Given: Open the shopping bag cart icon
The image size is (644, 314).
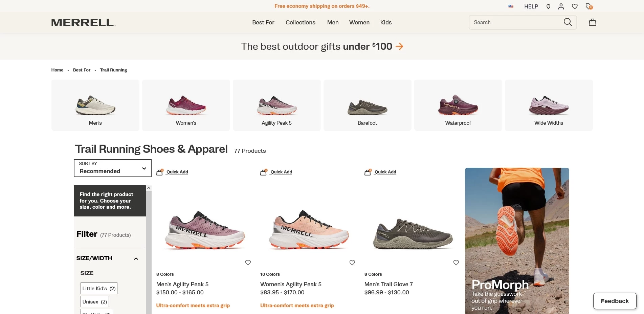Looking at the screenshot, I should click(x=592, y=22).
